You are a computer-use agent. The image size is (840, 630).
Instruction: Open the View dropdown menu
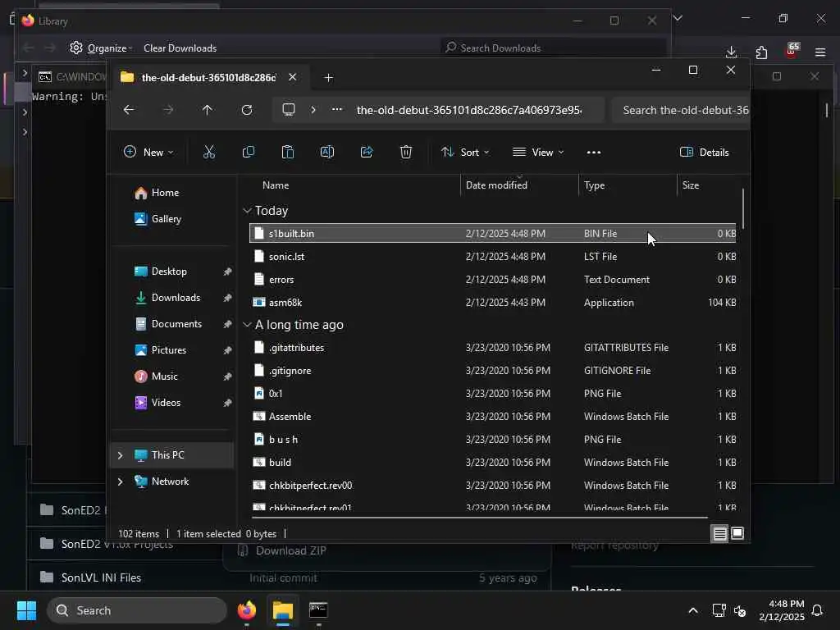tap(538, 152)
